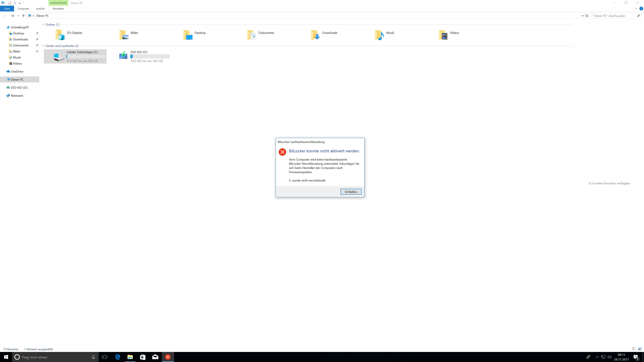
Task: Open Microsoft Edge from the taskbar
Action: point(118,357)
